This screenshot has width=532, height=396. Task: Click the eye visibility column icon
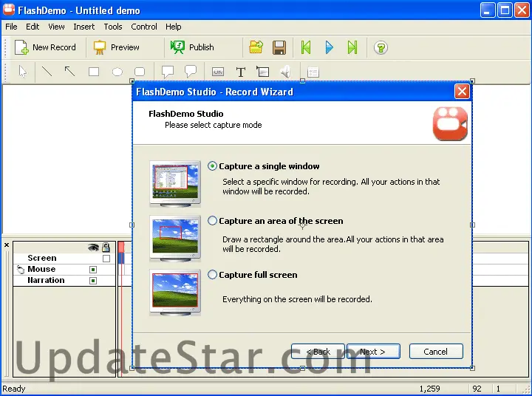click(93, 247)
